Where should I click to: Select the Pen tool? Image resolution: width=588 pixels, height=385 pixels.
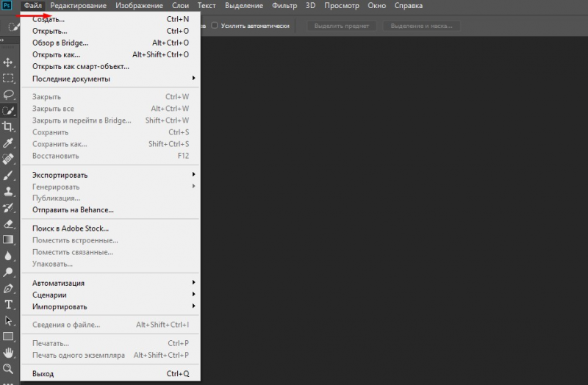(8, 288)
